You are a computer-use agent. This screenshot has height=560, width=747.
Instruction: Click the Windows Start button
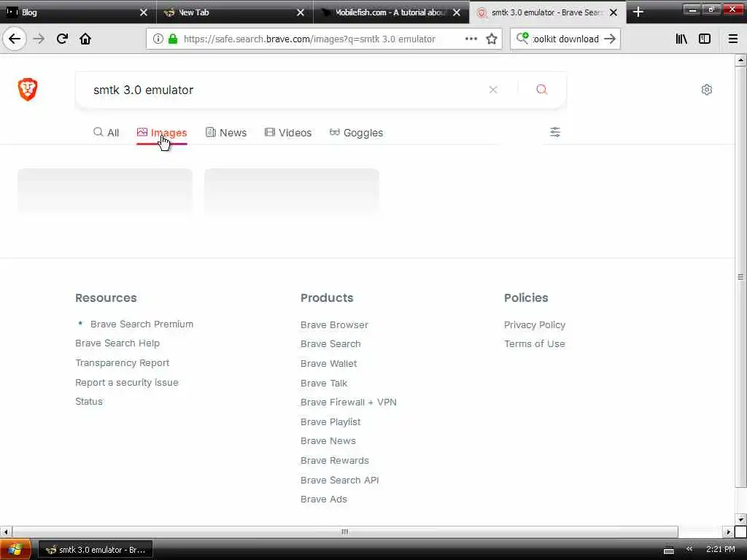point(15,550)
